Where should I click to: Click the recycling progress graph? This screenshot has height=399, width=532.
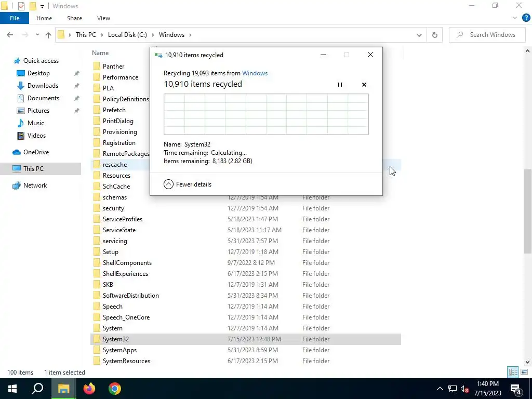(266, 114)
